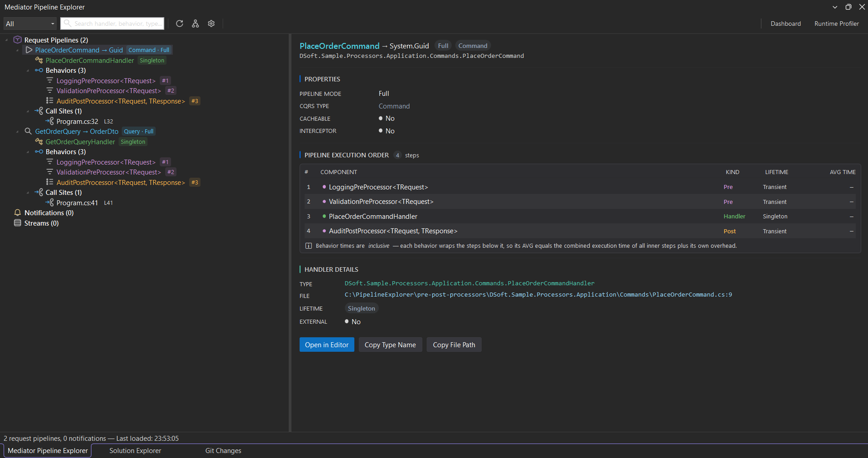Select the PlaceOrderCommandHandler tree item
868x458 pixels.
pyautogui.click(x=90, y=60)
